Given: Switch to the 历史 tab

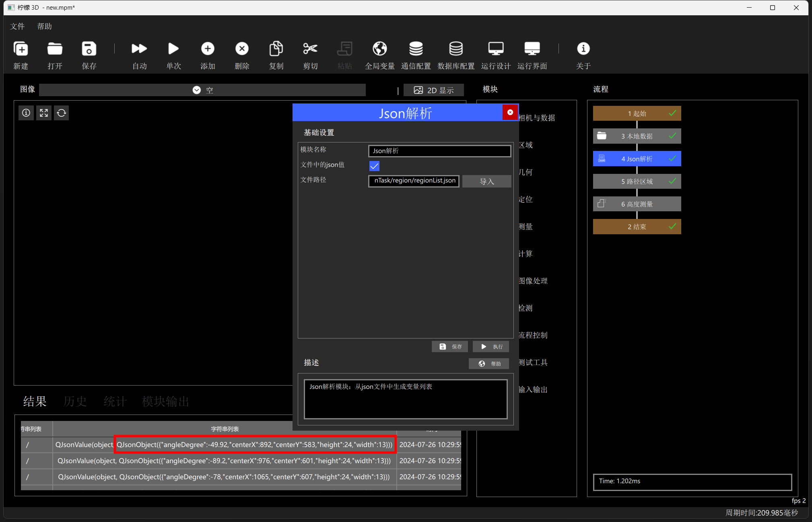Looking at the screenshot, I should pyautogui.click(x=75, y=401).
